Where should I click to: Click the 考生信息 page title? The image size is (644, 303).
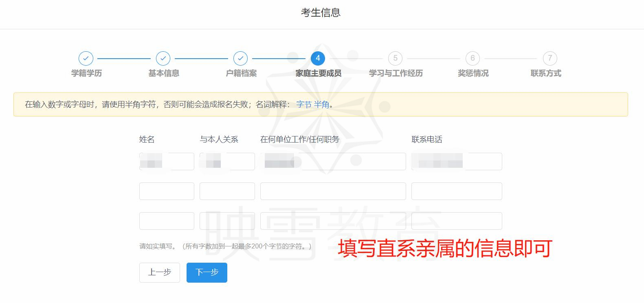click(x=321, y=13)
